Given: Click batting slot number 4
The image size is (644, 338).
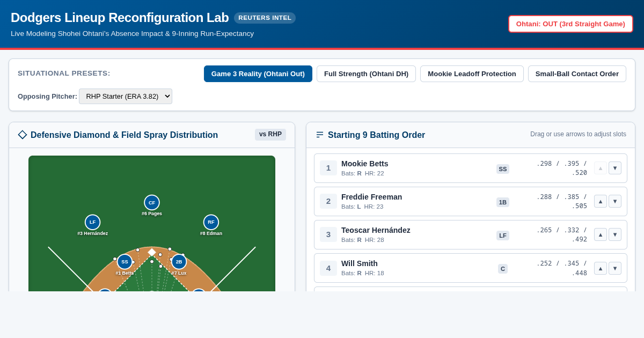Looking at the screenshot, I should (x=328, y=268).
